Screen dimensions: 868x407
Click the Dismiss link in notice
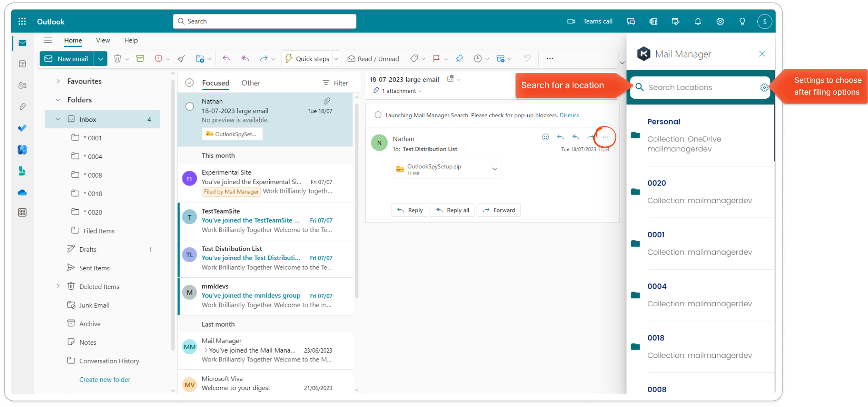tap(569, 115)
